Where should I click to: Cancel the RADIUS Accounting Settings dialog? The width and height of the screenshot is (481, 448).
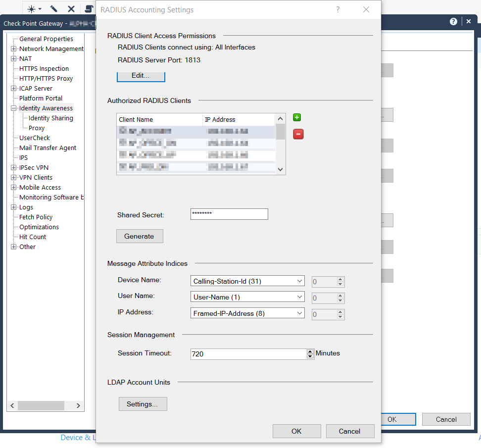(350, 431)
